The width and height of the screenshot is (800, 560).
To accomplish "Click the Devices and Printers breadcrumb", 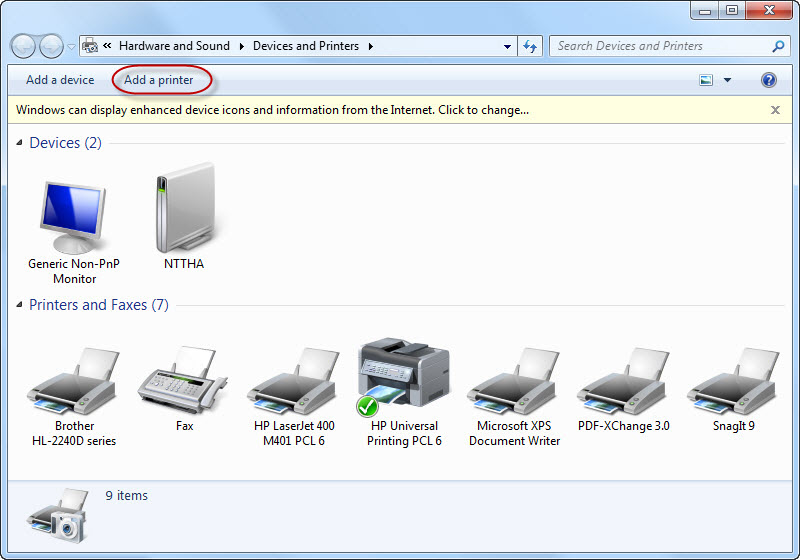I will click(306, 46).
